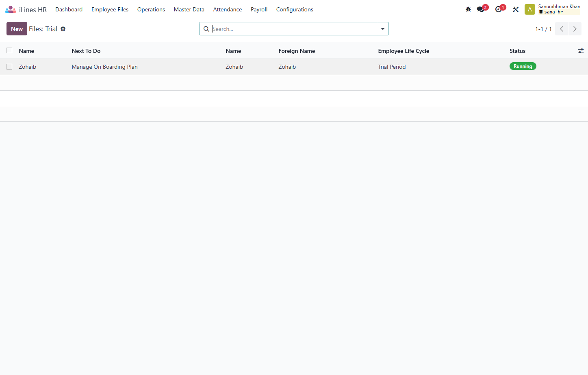Viewport: 588px width, 375px height.
Task: Open the Master Data menu
Action: tap(189, 9)
